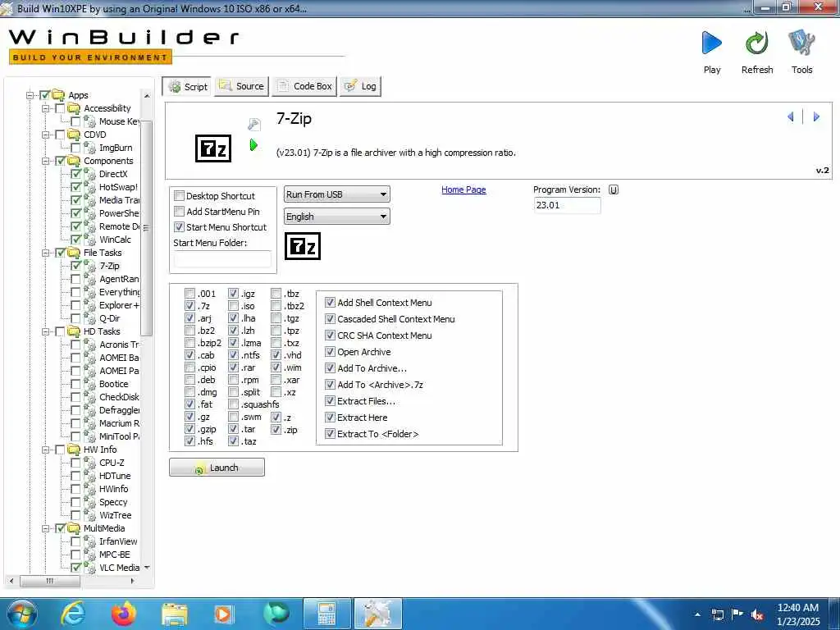This screenshot has width=840, height=630.
Task: Open File Explorer from taskbar
Action: [174, 614]
